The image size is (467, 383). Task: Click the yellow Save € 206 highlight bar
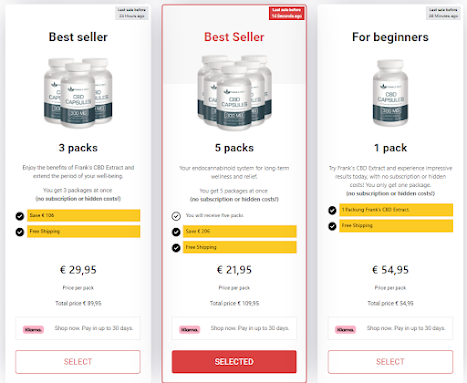click(240, 231)
